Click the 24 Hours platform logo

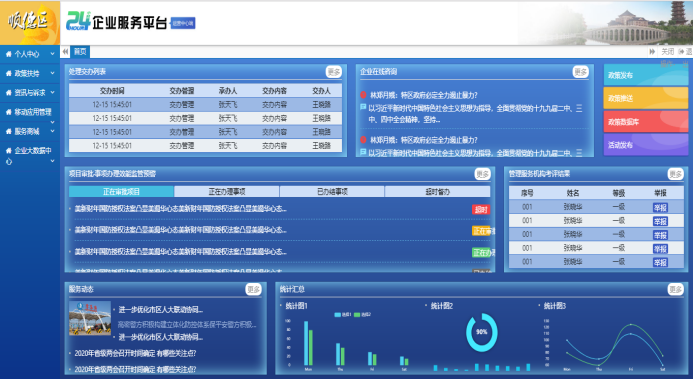pyautogui.click(x=78, y=21)
